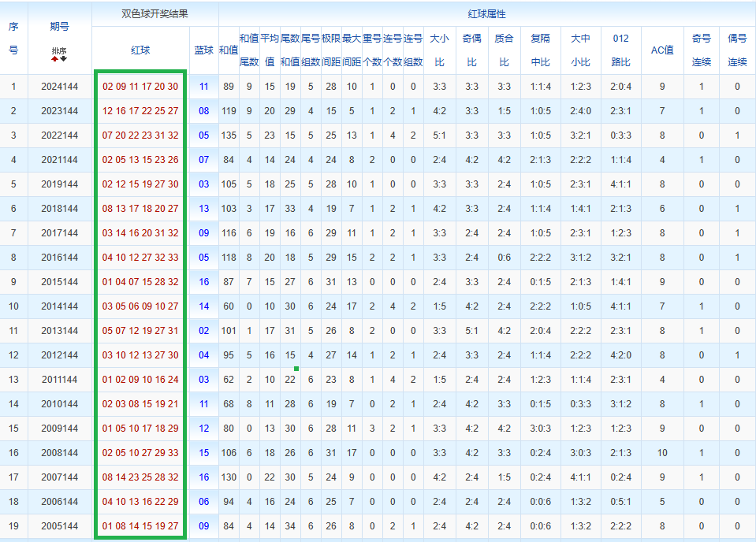Select issue number 2024144
756x542 pixels.
pos(59,87)
